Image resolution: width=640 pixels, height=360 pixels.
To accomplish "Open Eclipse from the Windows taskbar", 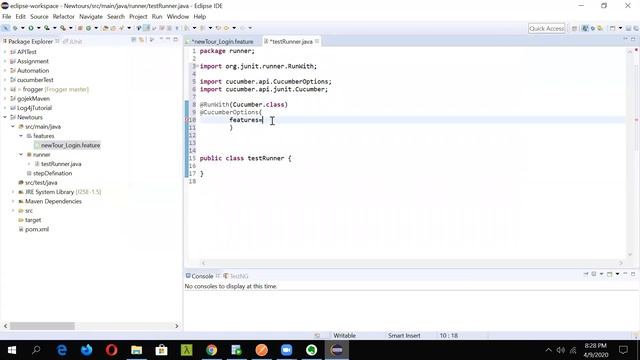I will [x=337, y=350].
